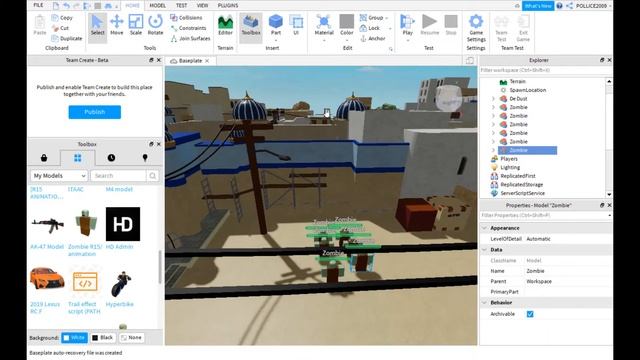Open the HD Admin model link
This screenshot has width=640, height=360.
(x=120, y=247)
